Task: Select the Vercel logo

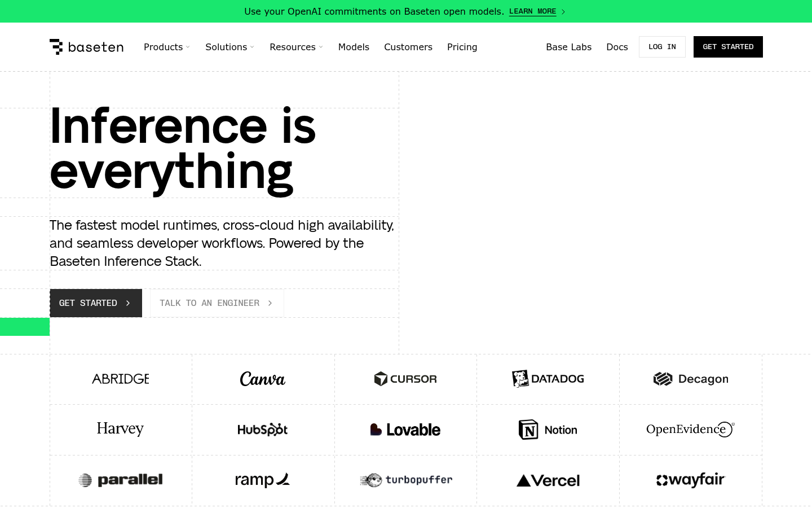Action: click(x=548, y=481)
